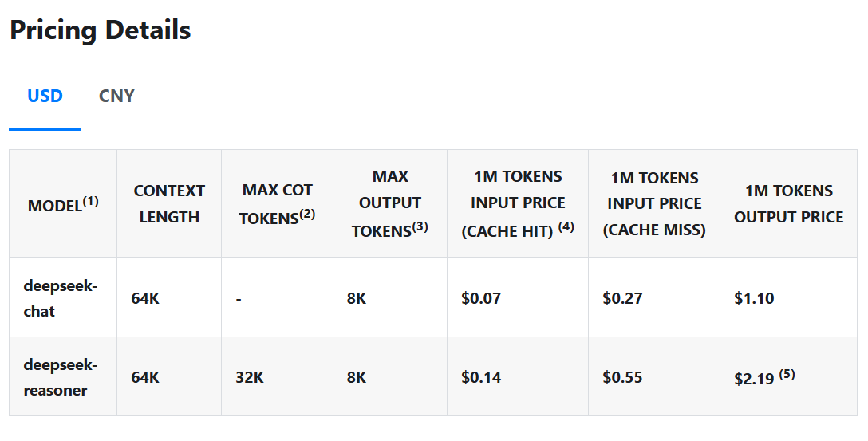Click the CONTEXT LENGTH column header

(169, 203)
